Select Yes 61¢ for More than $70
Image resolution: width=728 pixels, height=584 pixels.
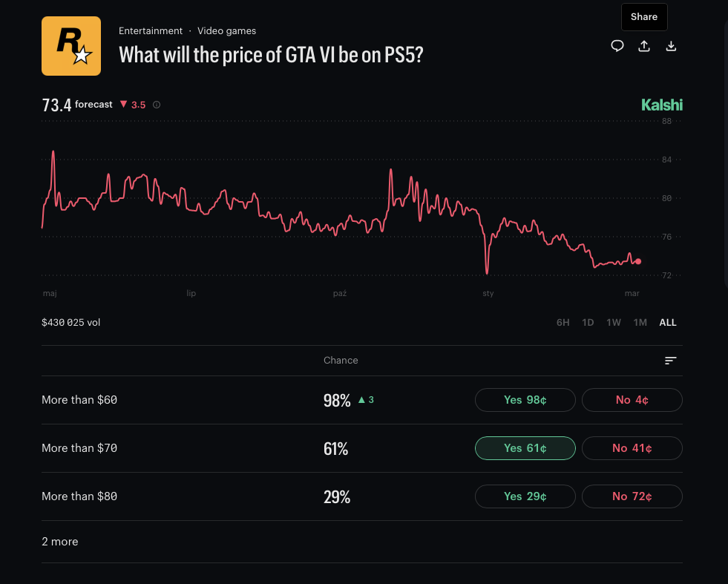(525, 448)
